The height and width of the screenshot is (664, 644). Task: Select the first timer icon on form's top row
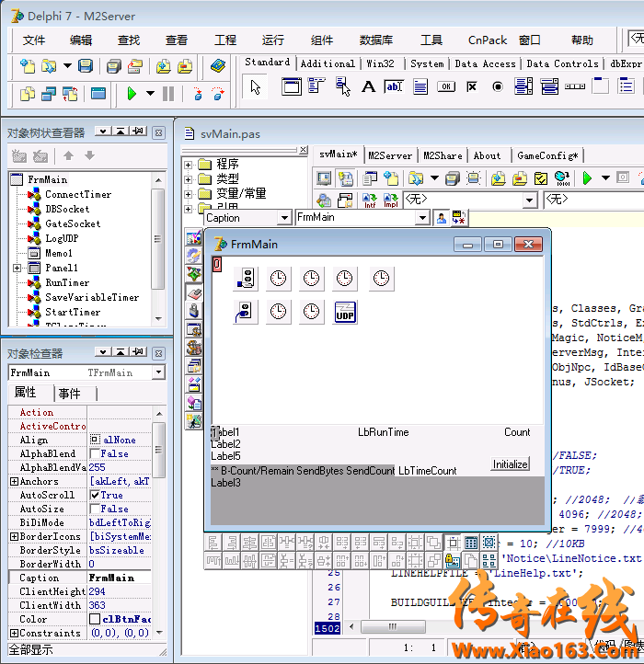click(279, 279)
